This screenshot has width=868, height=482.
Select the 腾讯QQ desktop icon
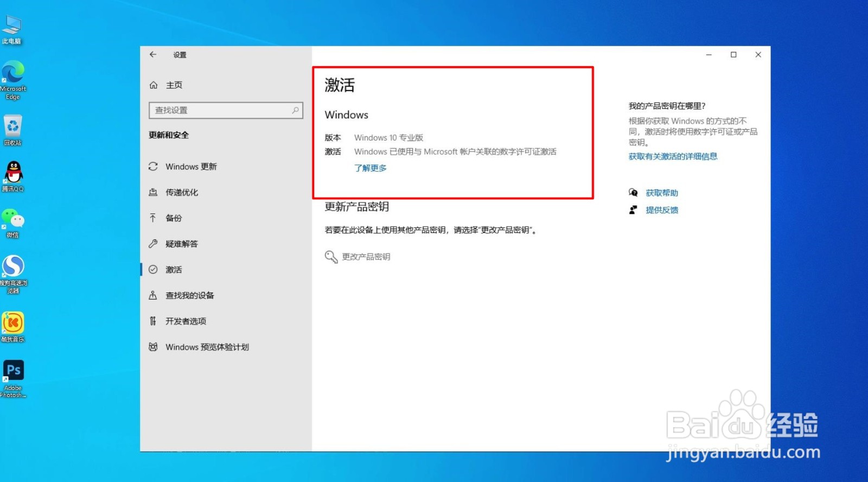[x=13, y=177]
